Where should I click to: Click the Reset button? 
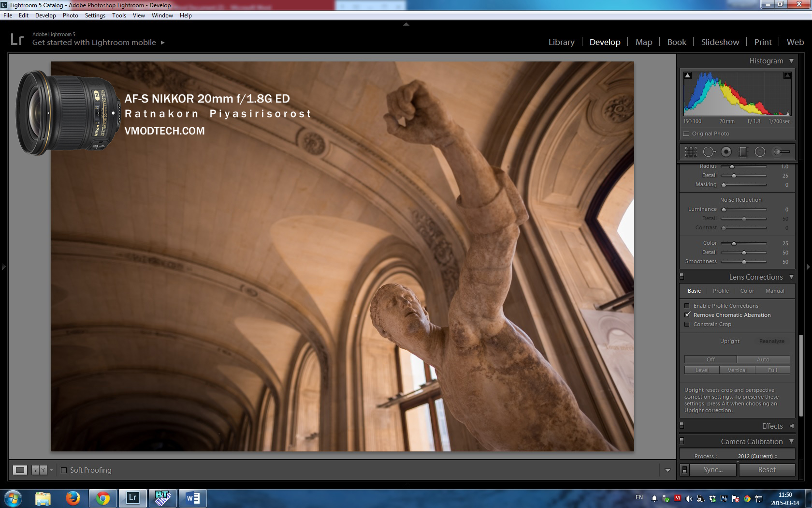click(x=767, y=470)
